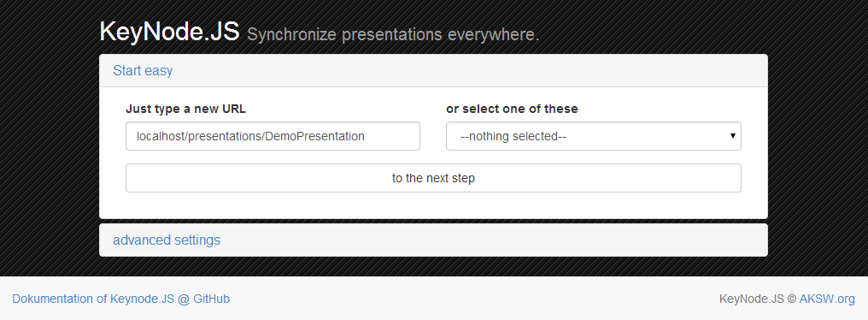Screen dimensions: 868x320
Task: Click empty area of the Start easy header bar
Action: click(x=471, y=70)
